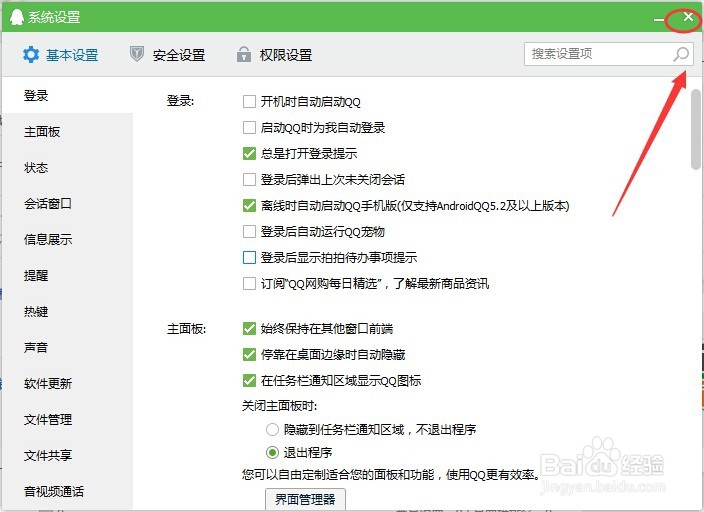Click the lock icon for 权限设置

(x=243, y=54)
